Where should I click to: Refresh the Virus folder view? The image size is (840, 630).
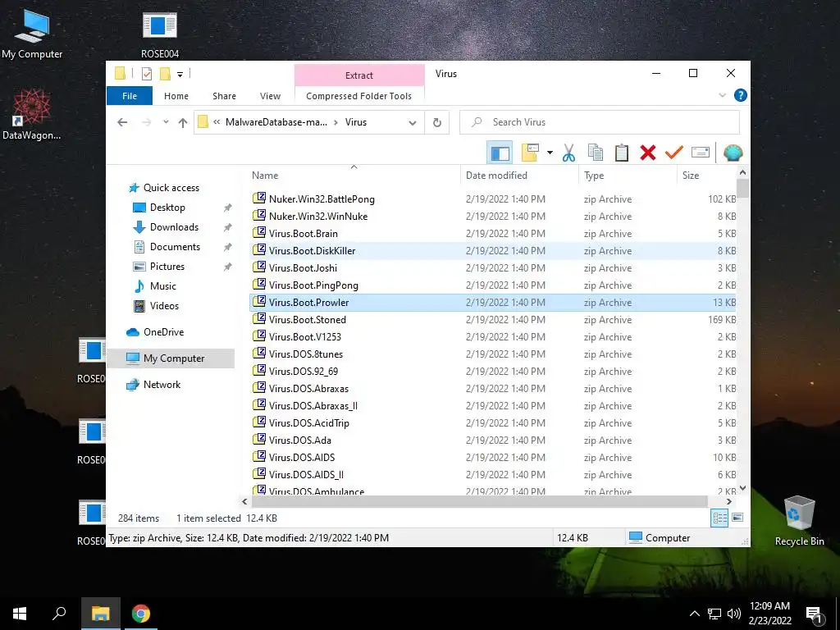437,123
